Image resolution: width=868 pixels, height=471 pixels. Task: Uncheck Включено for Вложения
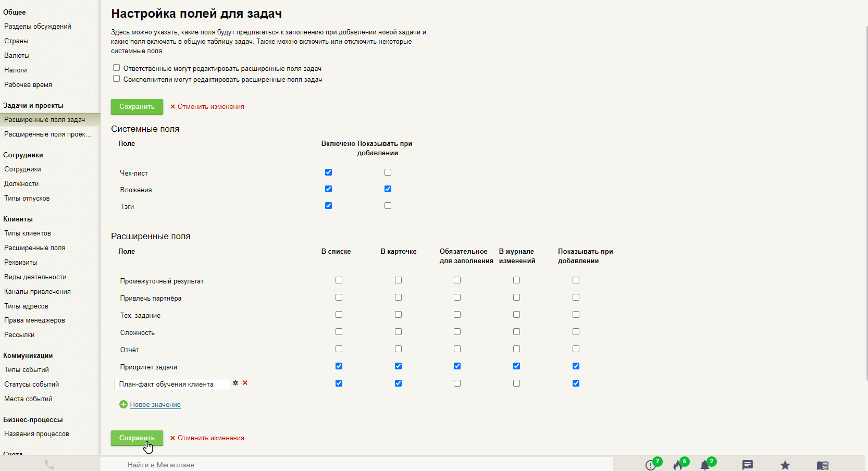328,189
